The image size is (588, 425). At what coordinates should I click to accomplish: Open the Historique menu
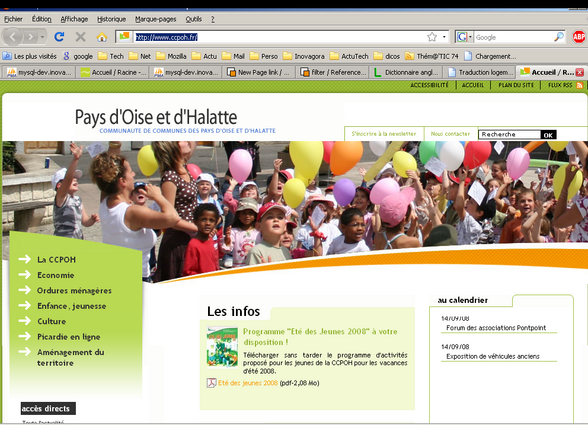coord(111,19)
